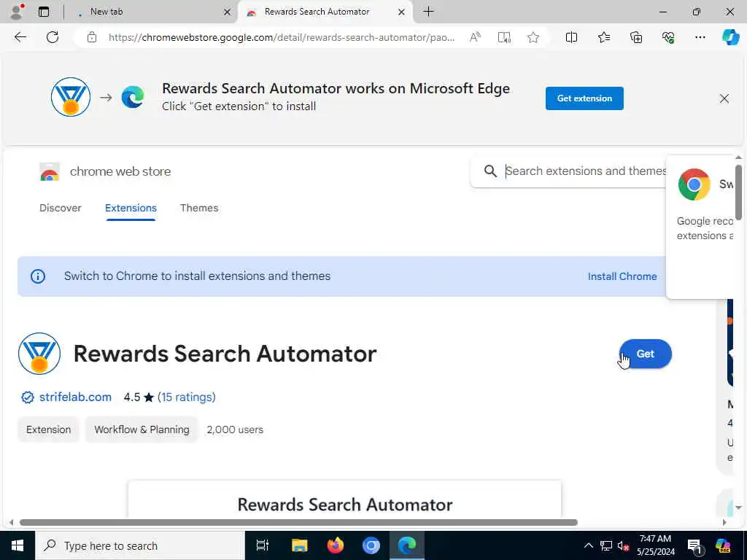
Task: Click chrome web store title text
Action: pos(120,171)
